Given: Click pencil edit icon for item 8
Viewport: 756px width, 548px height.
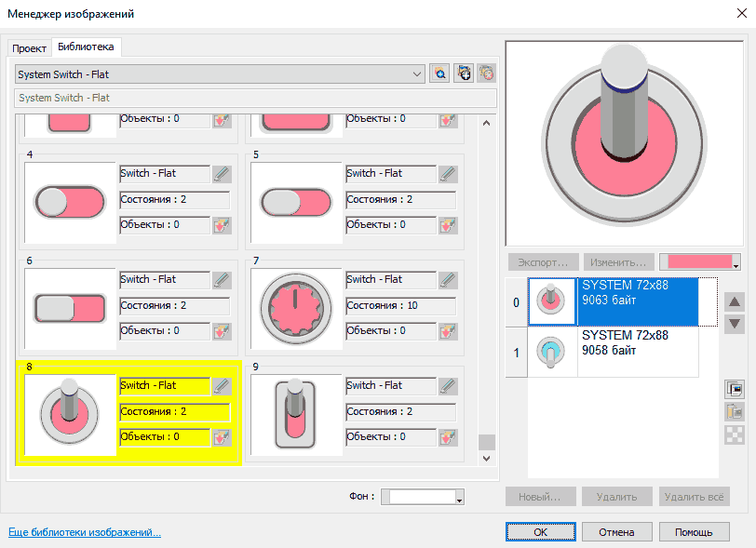Looking at the screenshot, I should [x=222, y=386].
